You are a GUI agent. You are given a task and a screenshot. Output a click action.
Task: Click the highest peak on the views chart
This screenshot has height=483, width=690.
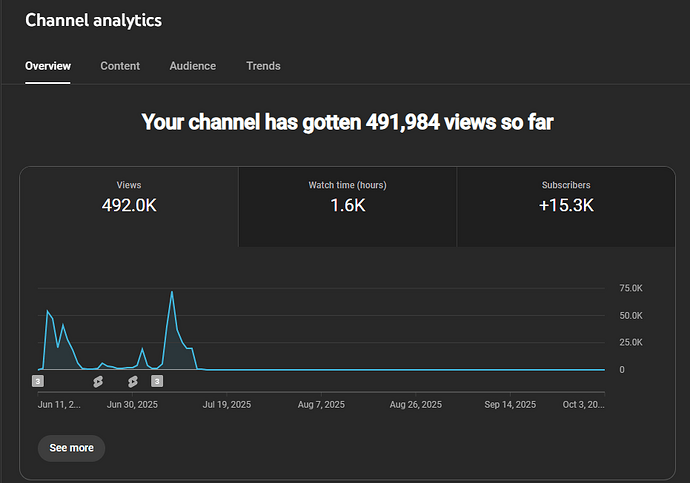tap(172, 292)
